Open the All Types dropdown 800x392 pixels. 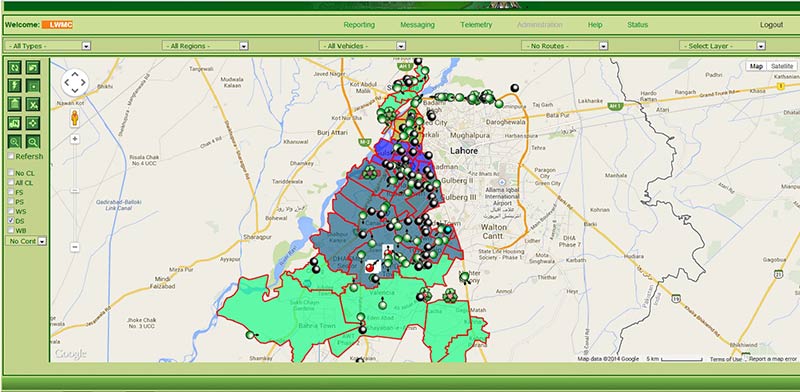click(48, 46)
